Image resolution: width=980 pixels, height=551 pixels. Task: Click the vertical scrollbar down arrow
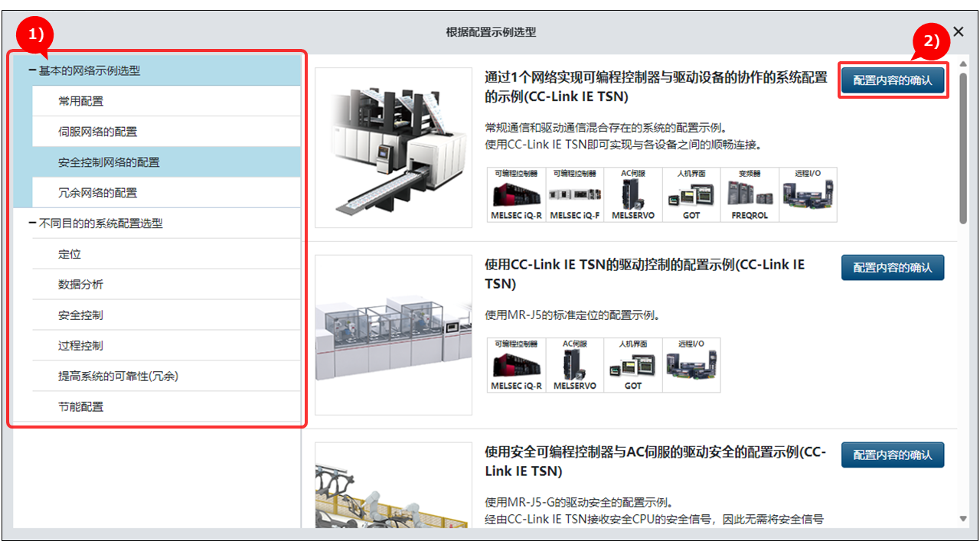(x=963, y=519)
